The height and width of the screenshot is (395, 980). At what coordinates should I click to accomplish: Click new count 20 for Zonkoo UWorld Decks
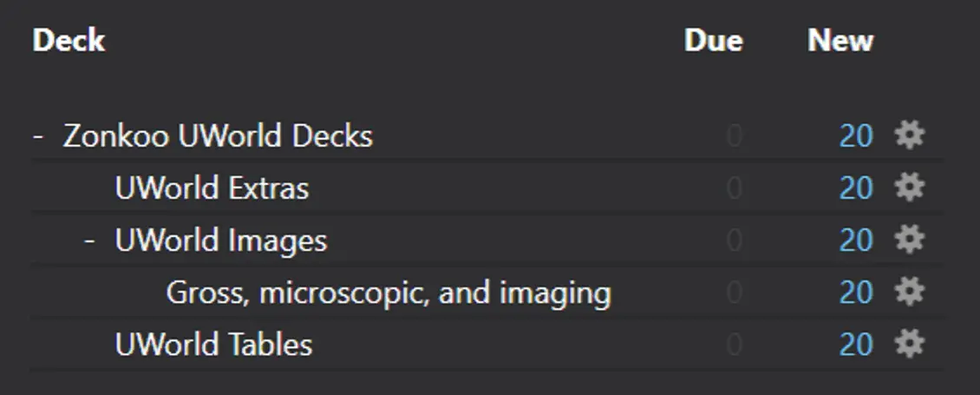click(856, 135)
